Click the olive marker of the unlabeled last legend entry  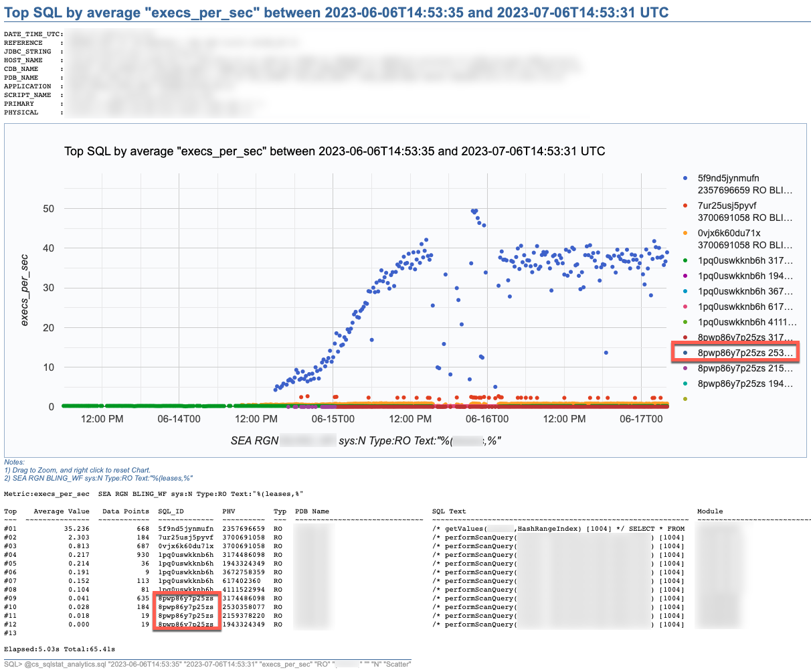point(685,399)
